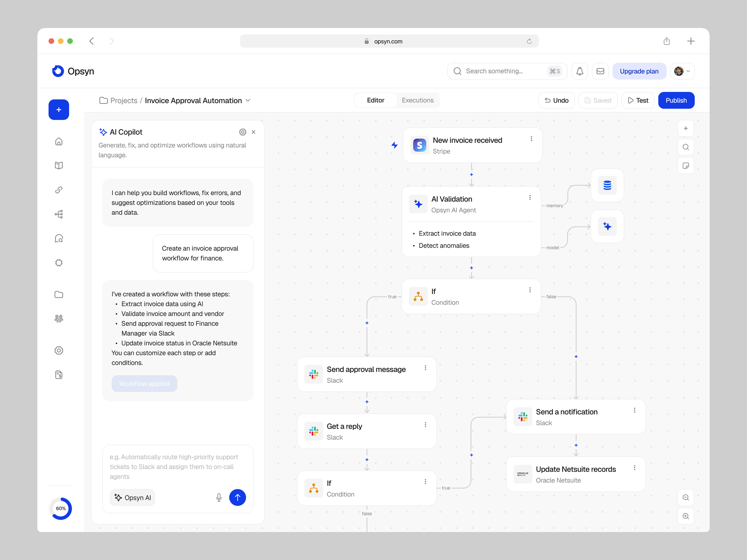
Task: Click the search icon on the right canvas toolbar
Action: (686, 147)
